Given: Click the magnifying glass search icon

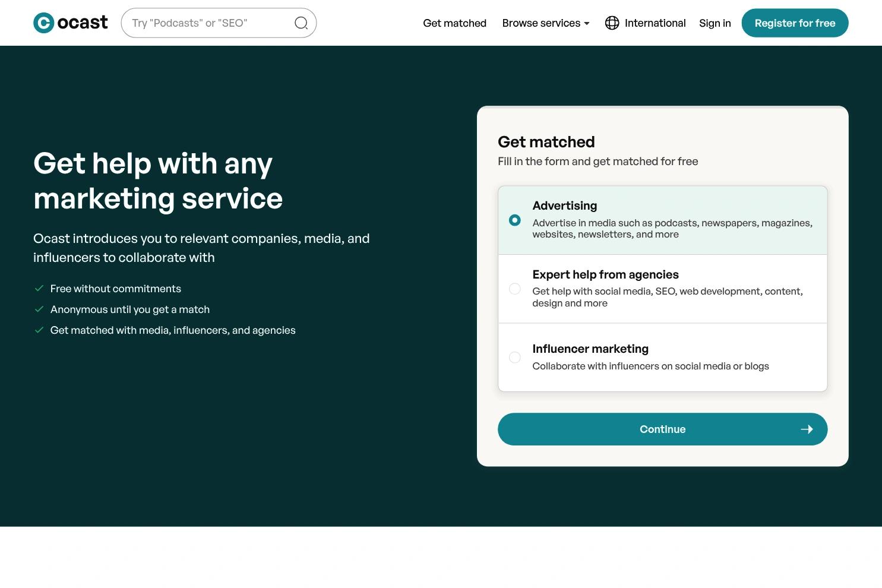Looking at the screenshot, I should (301, 23).
